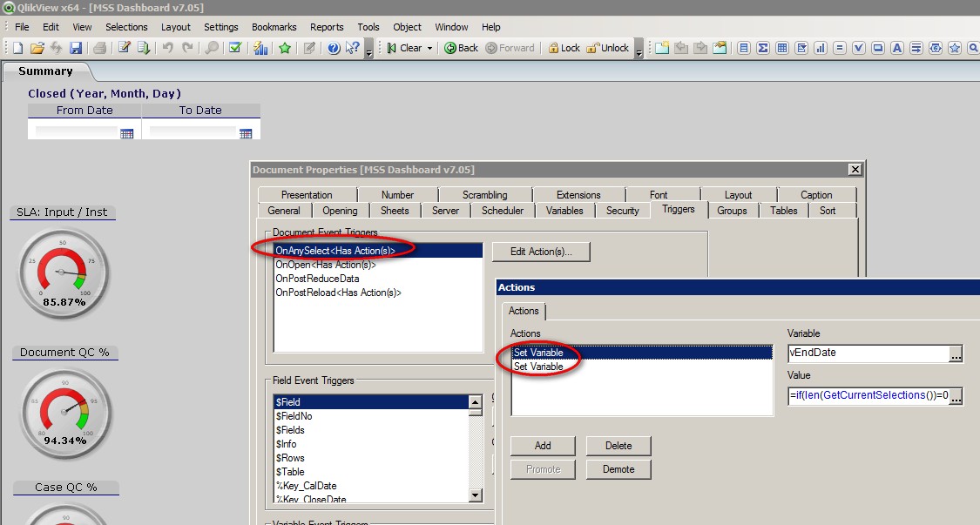The image size is (980, 525).
Task: Open the Tools menu
Action: (368, 27)
